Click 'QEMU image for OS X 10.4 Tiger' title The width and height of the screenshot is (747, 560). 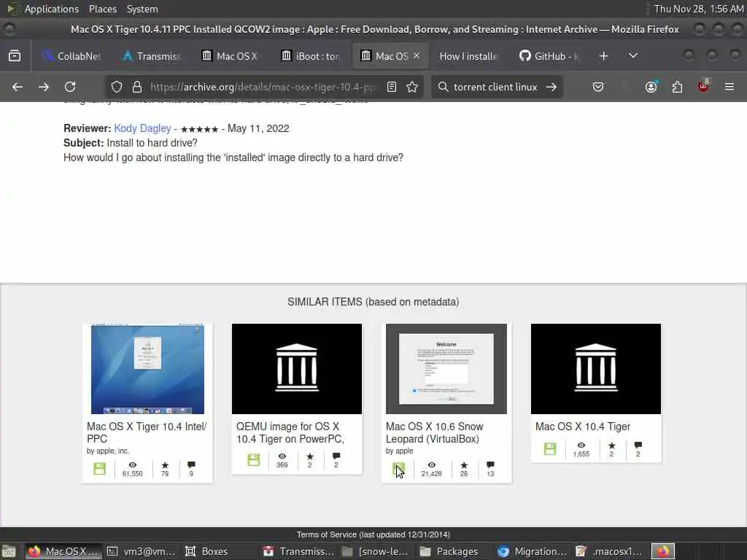(290, 432)
